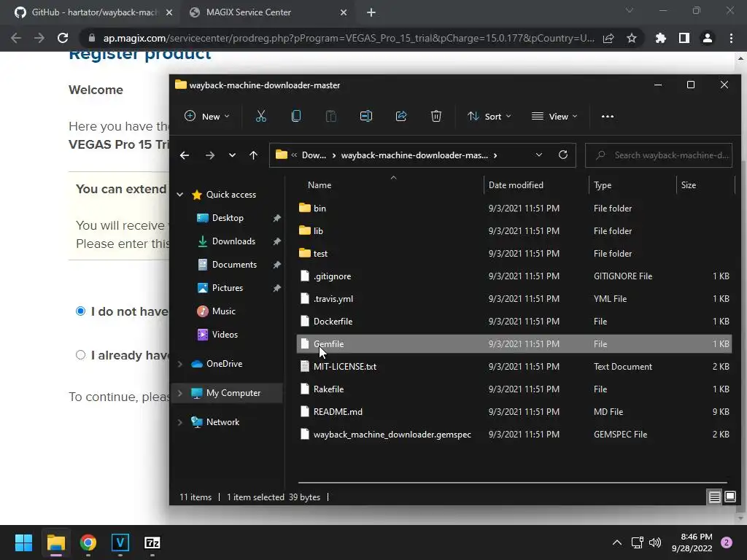Click the Copy icon in Explorer toolbar

click(296, 116)
